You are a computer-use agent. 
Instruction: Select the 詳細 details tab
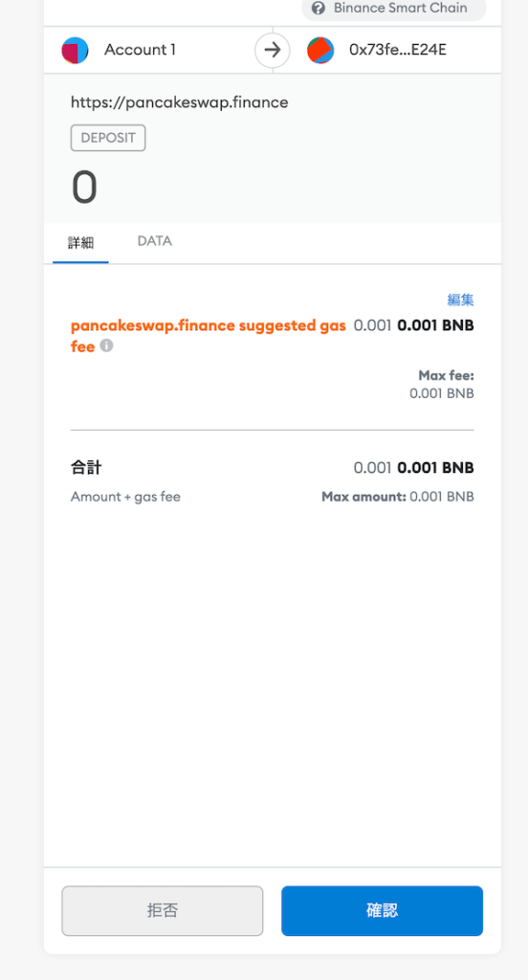coord(80,242)
